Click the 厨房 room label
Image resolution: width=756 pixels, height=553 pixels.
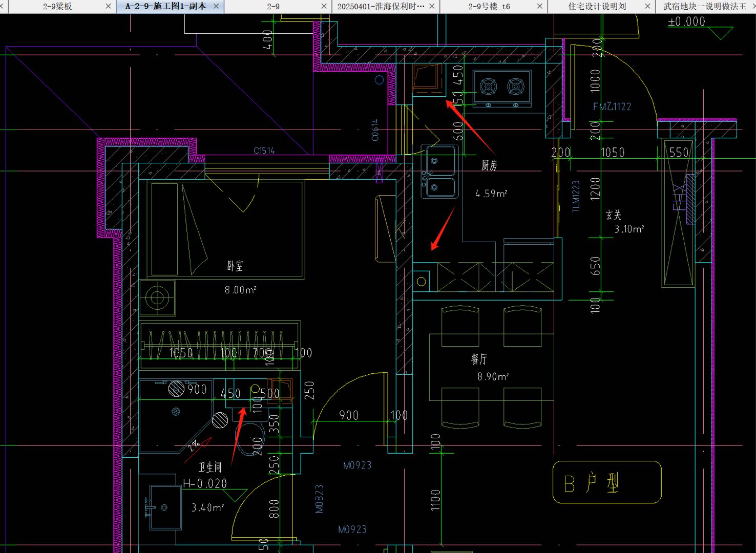(489, 165)
